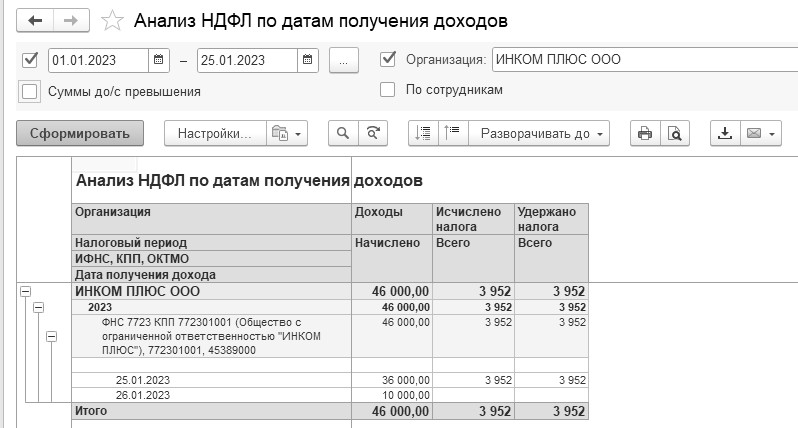Uncheck the period checkbox next to dates
Screen dimensions: 798x428
pyautogui.click(x=30, y=60)
